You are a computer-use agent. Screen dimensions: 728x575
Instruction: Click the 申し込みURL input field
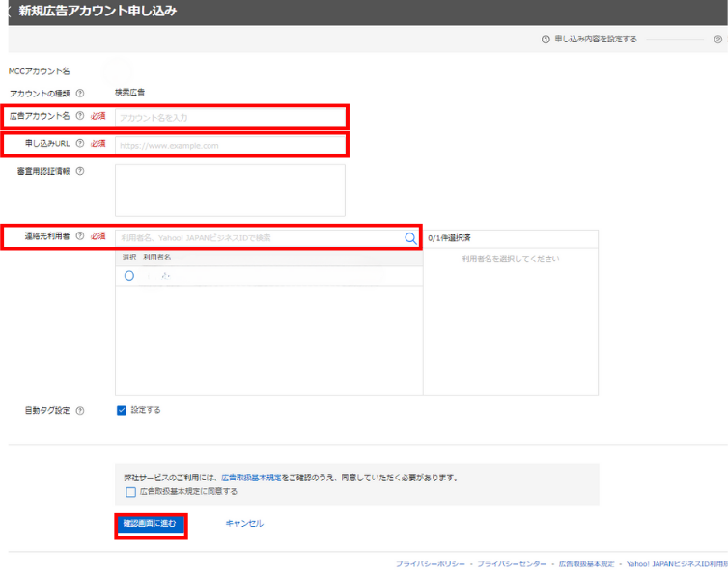coord(230,145)
